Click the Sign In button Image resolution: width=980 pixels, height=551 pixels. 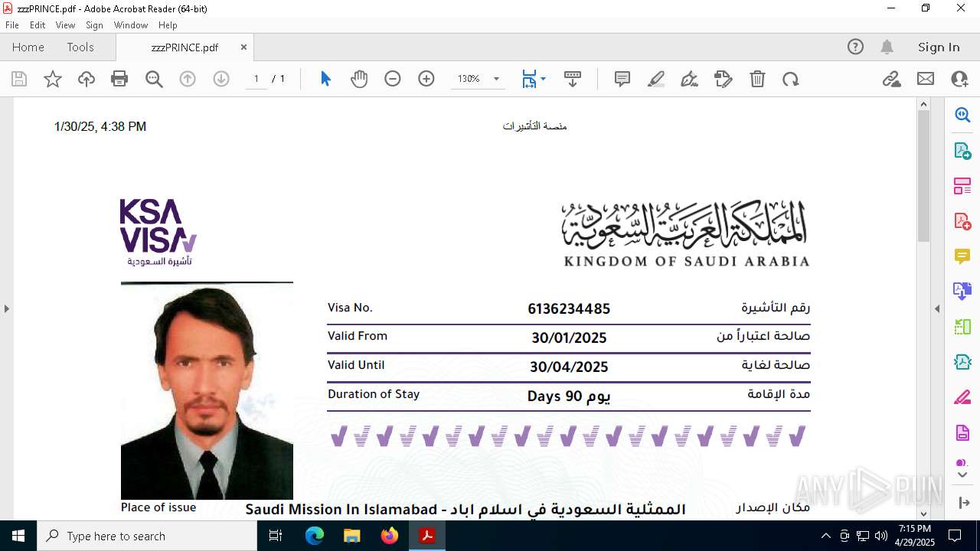[x=939, y=47]
